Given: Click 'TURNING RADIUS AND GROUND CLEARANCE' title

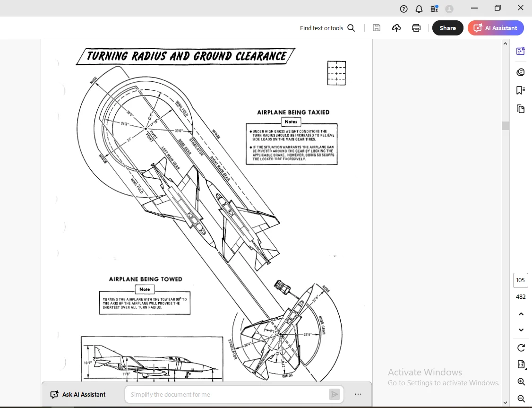Looking at the screenshot, I should pos(186,56).
